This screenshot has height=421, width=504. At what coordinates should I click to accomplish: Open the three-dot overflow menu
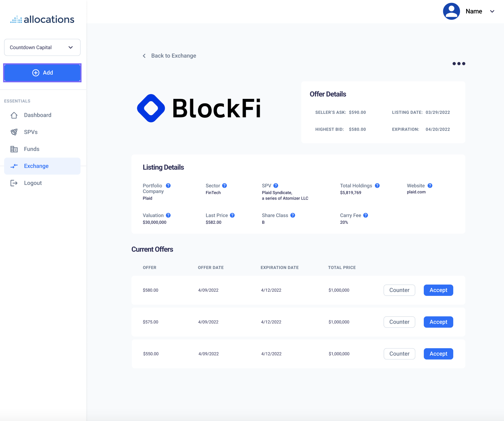coord(458,63)
